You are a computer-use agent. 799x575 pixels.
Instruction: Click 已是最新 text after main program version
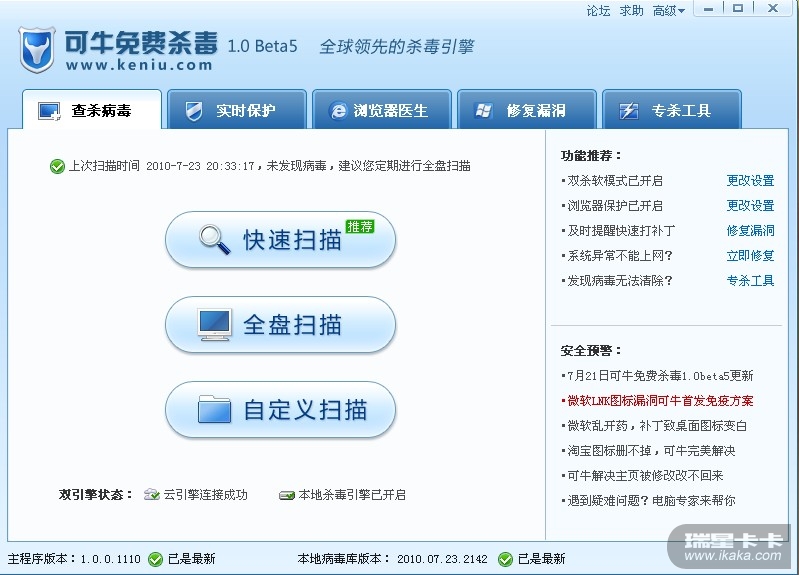point(192,559)
